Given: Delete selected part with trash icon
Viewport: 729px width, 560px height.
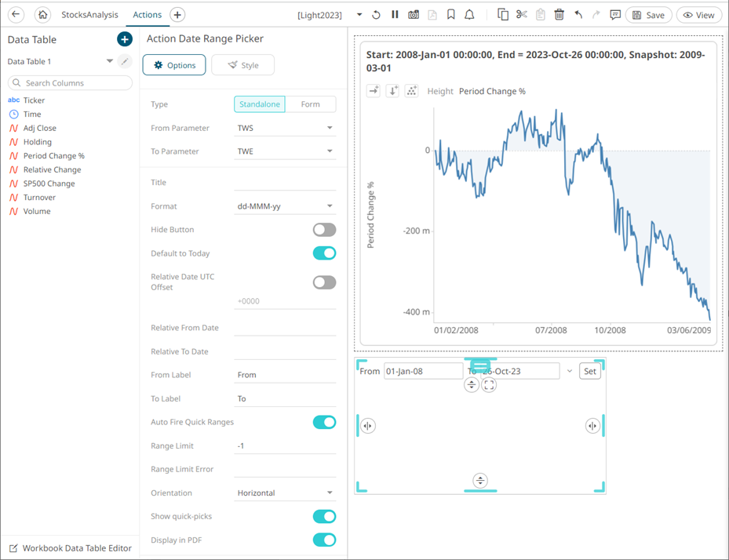Looking at the screenshot, I should point(559,15).
